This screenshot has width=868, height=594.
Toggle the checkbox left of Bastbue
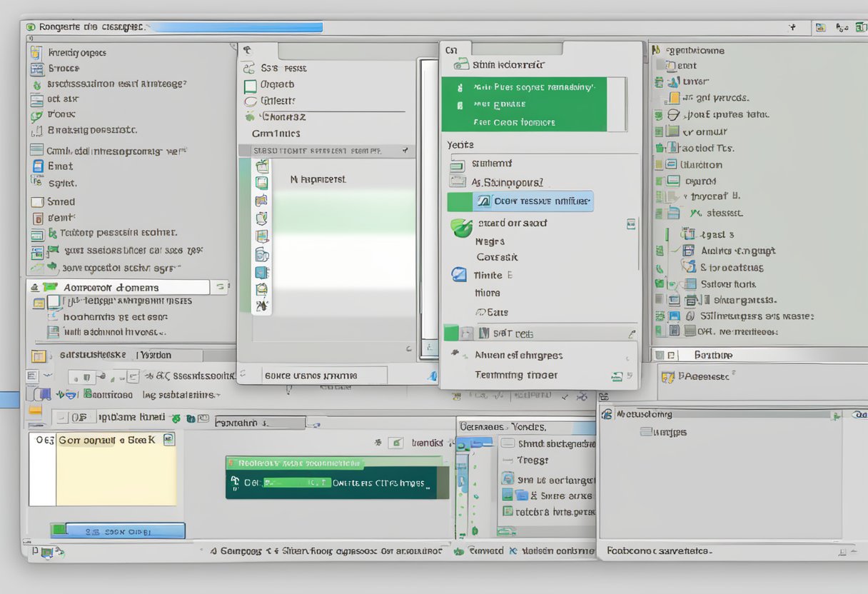[672, 355]
